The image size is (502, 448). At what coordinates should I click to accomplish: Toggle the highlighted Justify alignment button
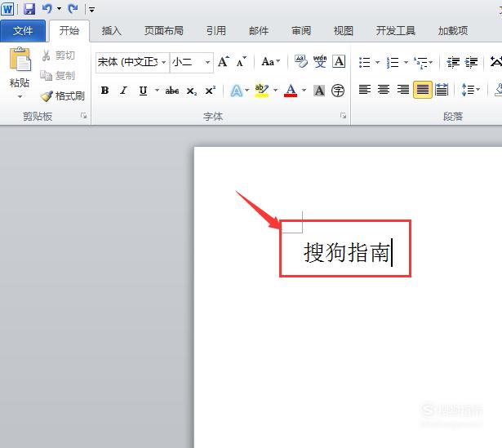tap(423, 90)
